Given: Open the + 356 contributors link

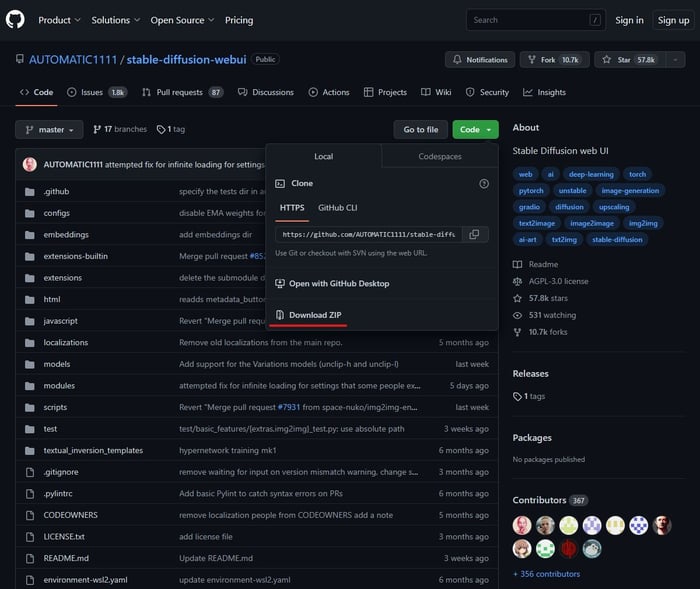Looking at the screenshot, I should click(x=546, y=574).
